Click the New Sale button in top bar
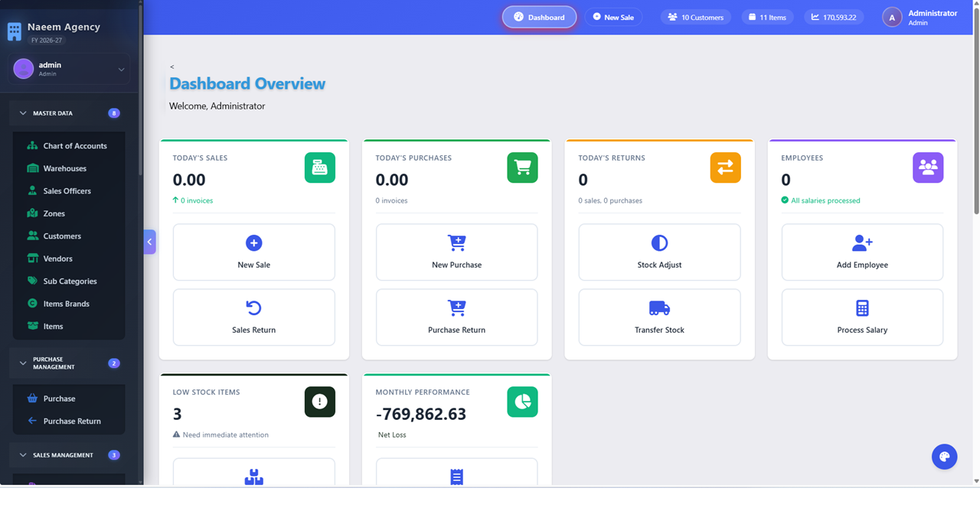Viewport: 980px width, 514px height. (x=613, y=17)
